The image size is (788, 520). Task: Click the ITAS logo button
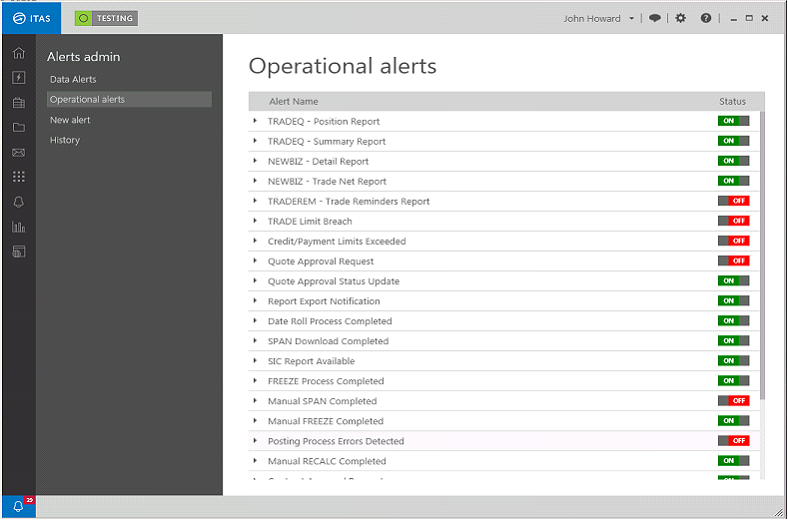click(x=32, y=19)
